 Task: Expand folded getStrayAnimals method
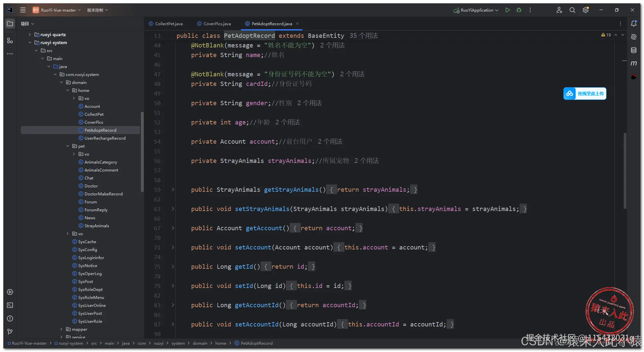(173, 189)
